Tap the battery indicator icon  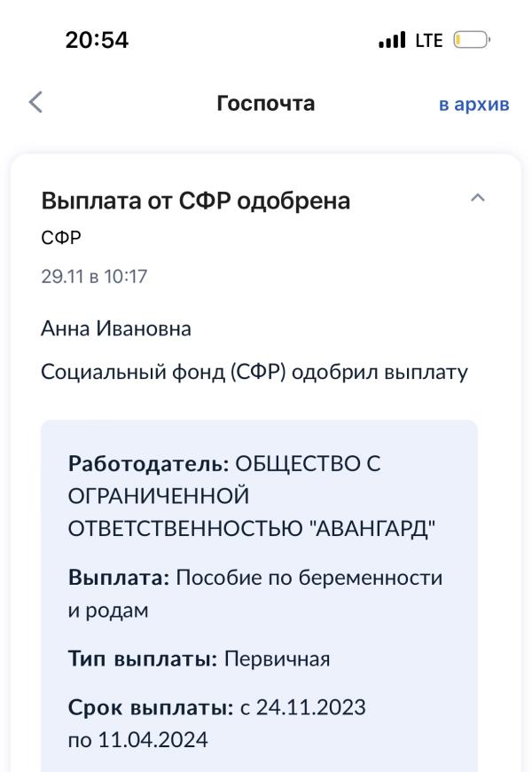pyautogui.click(x=472, y=40)
